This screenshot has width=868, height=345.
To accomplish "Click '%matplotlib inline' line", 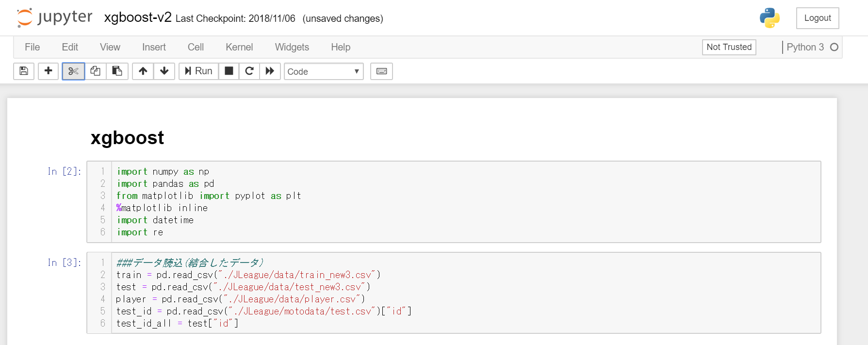I will coord(162,208).
